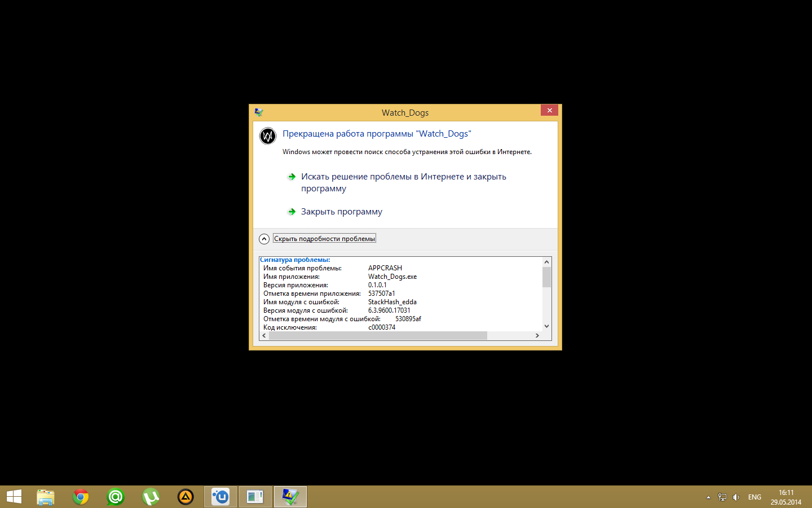Click the label Код исключения

coord(290,327)
